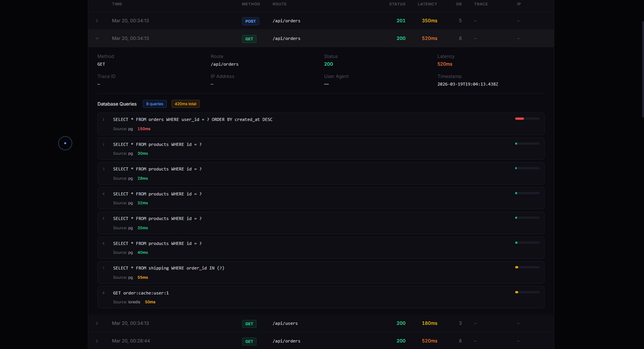Select the shipping WHERE order_id IN query
Image resolution: width=644 pixels, height=349 pixels.
[321, 272]
